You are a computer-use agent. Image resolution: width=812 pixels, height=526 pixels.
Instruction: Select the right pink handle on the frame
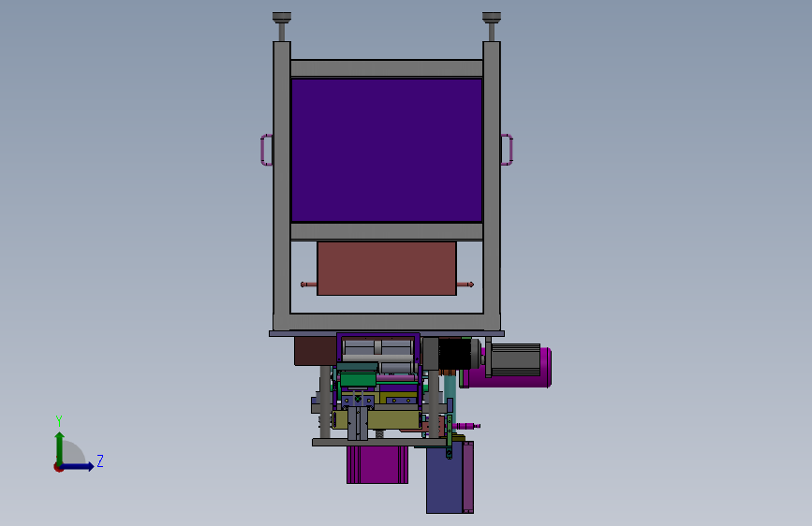(507, 150)
